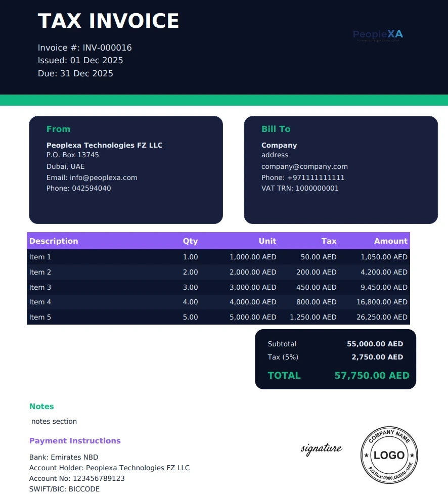448x496 pixels.
Task: Select invoice number INV-000016
Action: tap(84, 47)
